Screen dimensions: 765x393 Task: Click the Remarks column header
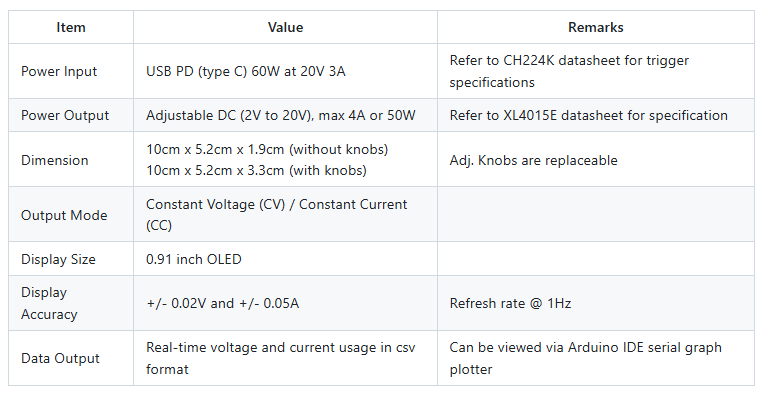point(596,27)
